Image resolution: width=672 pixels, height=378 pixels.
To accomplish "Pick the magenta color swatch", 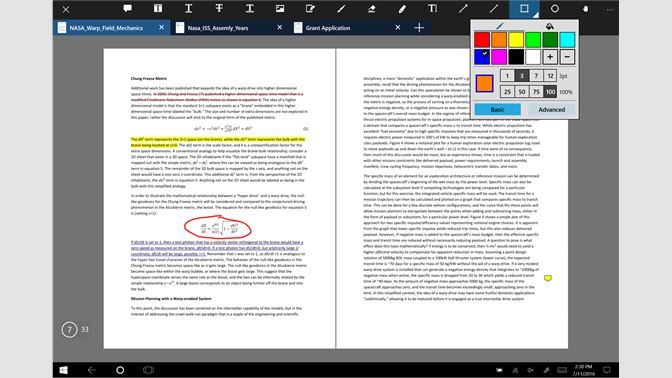I will [499, 57].
